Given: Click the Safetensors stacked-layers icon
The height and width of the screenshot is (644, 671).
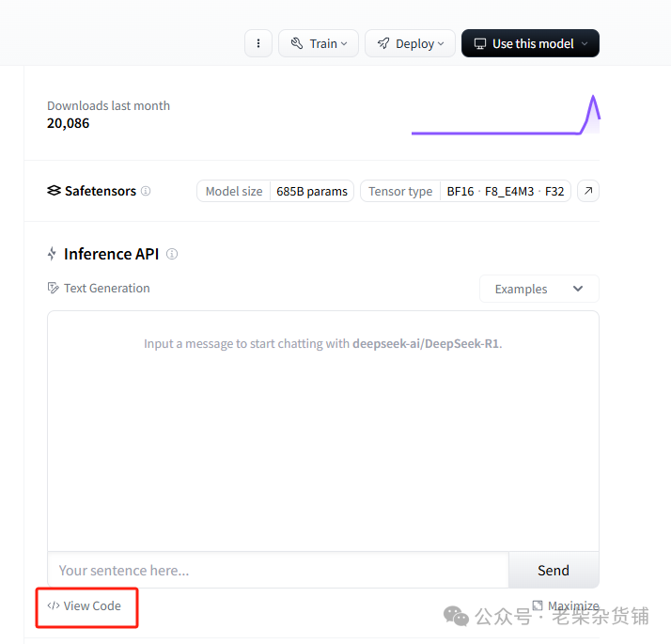Looking at the screenshot, I should click(54, 191).
